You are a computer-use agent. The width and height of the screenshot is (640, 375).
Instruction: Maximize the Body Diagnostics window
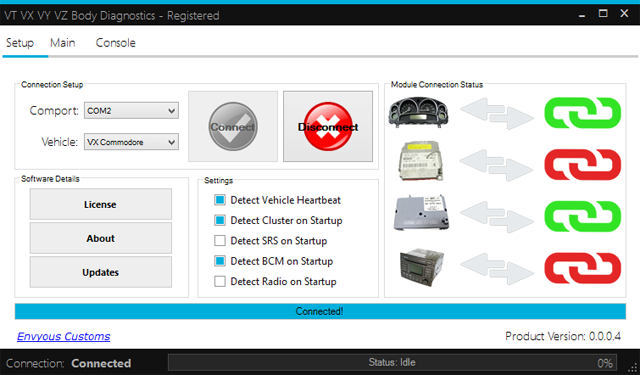[603, 13]
